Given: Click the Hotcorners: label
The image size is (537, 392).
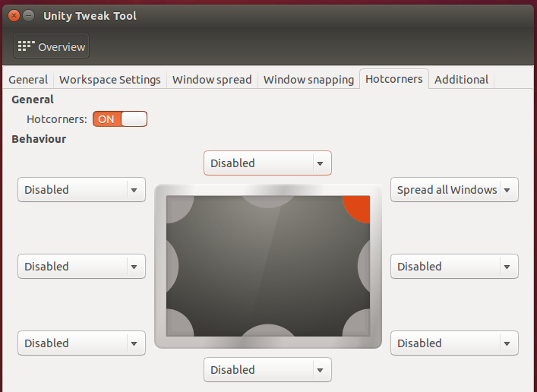Looking at the screenshot, I should (x=57, y=119).
